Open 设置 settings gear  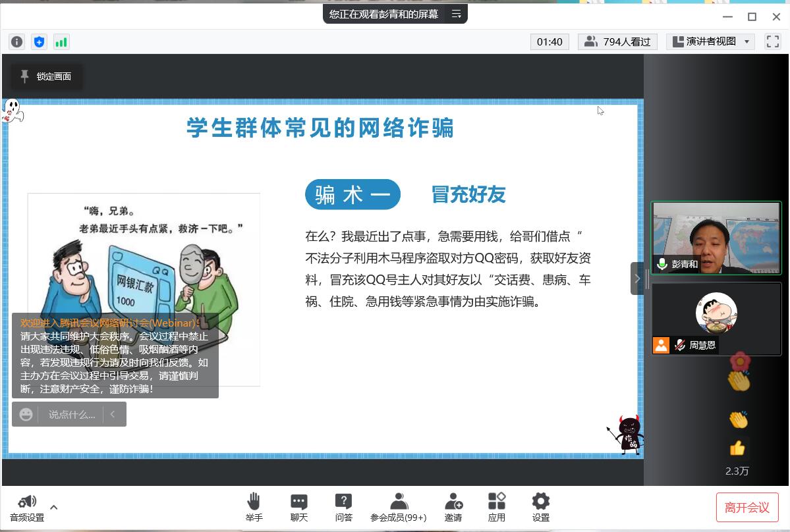pos(540,507)
